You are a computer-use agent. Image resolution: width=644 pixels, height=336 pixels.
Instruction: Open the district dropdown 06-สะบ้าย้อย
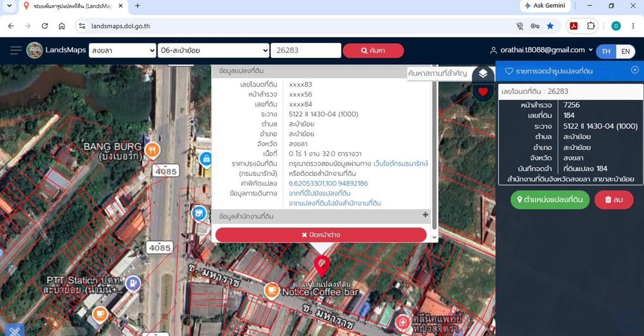tap(213, 50)
